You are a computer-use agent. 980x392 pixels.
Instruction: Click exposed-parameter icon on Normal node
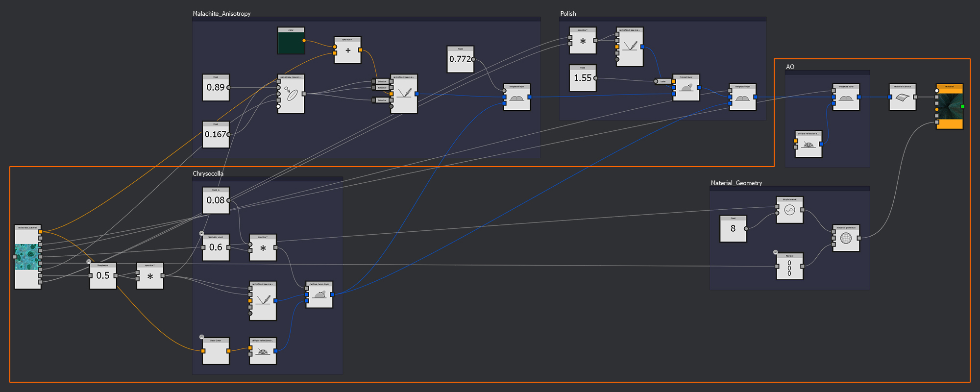(x=775, y=252)
